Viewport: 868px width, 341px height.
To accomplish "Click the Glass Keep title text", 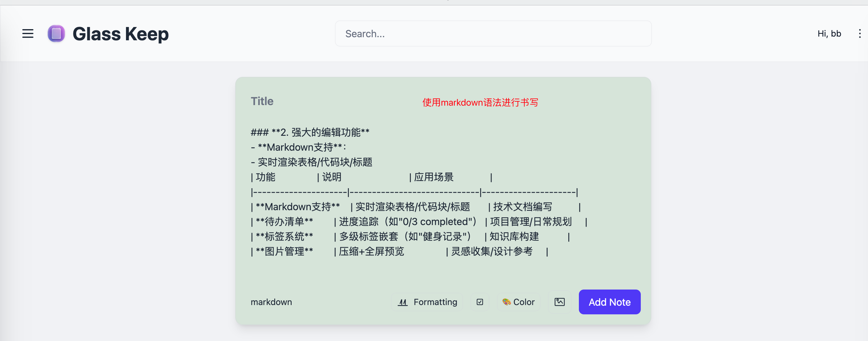I will click(121, 34).
